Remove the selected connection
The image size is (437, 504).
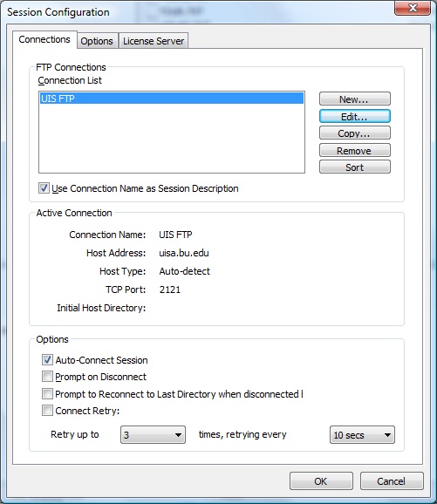click(355, 150)
